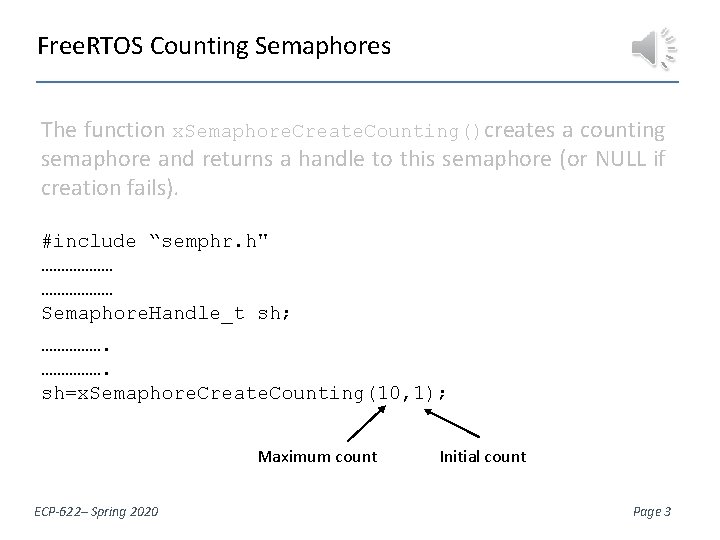720x540 pixels.
Task: Click the #include "semphr.h" code line
Action: pyautogui.click(x=155, y=240)
